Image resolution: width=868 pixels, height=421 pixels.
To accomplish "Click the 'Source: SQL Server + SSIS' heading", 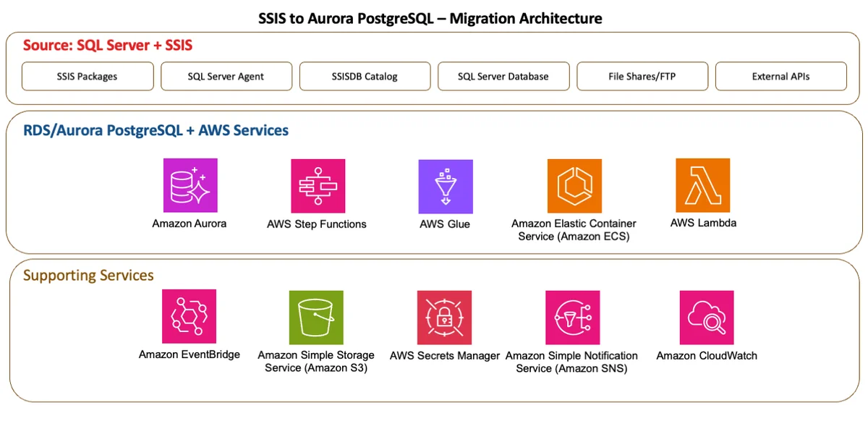I will tap(108, 46).
